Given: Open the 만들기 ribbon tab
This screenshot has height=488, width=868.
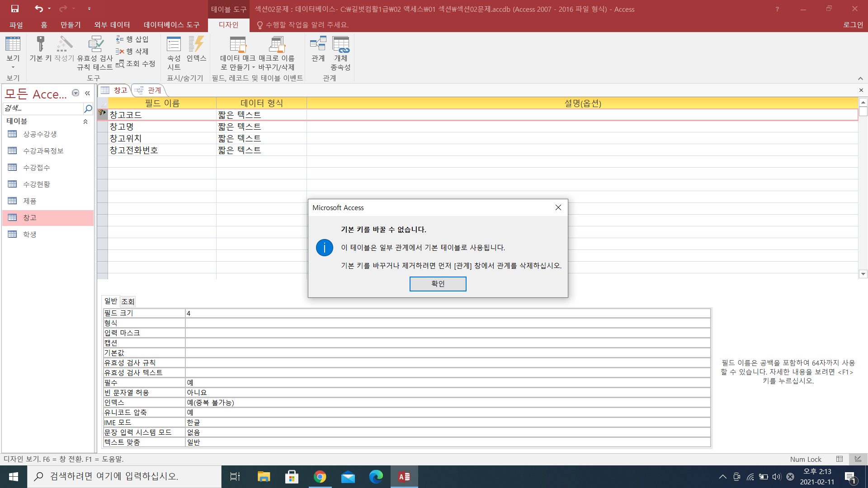Looking at the screenshot, I should pos(71,25).
